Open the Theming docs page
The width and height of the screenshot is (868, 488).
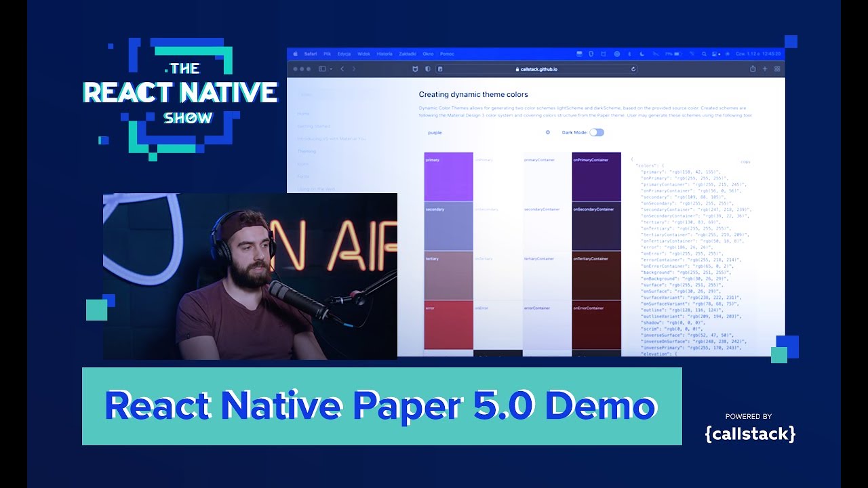(x=307, y=151)
